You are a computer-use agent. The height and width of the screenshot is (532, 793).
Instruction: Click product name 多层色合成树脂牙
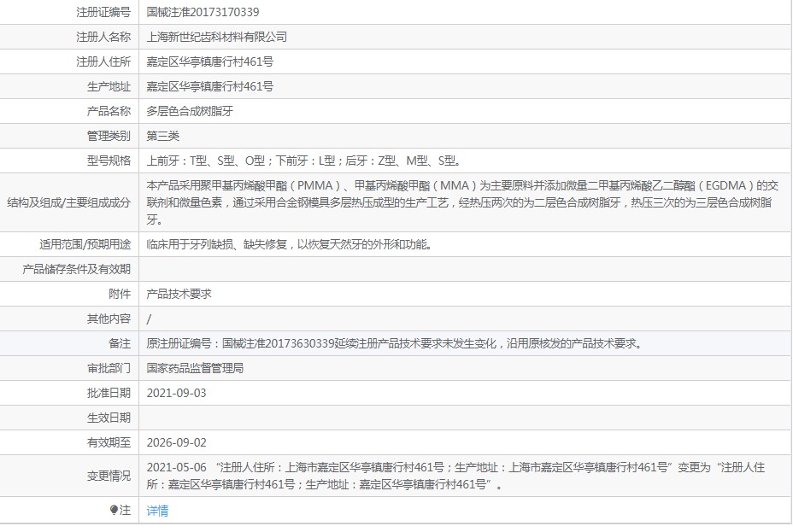click(190, 111)
